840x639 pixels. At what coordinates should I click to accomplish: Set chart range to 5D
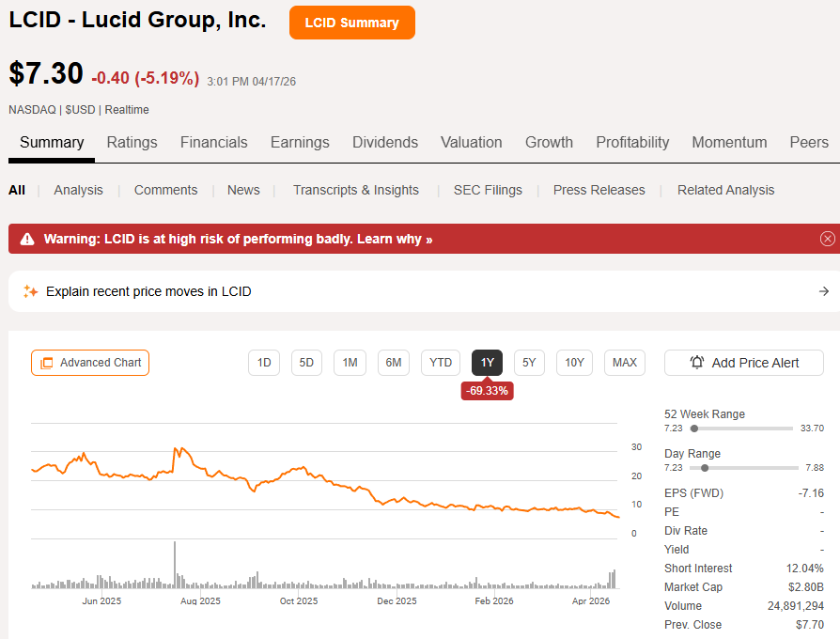click(x=306, y=363)
